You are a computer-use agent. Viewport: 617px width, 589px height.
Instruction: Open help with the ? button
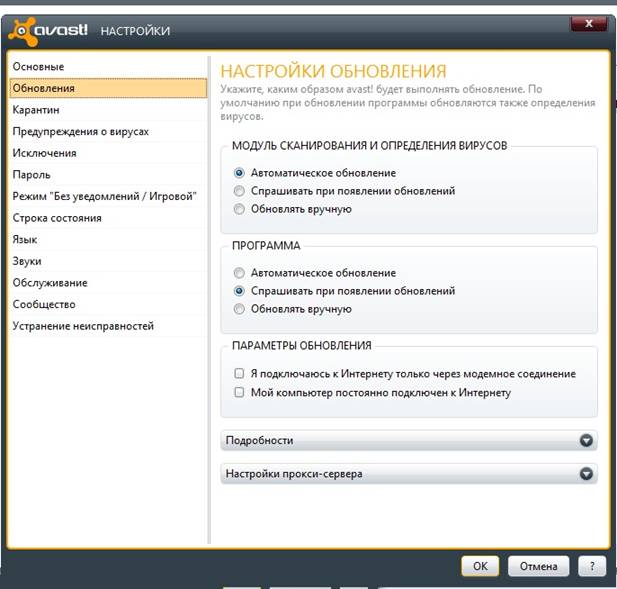pyautogui.click(x=592, y=566)
